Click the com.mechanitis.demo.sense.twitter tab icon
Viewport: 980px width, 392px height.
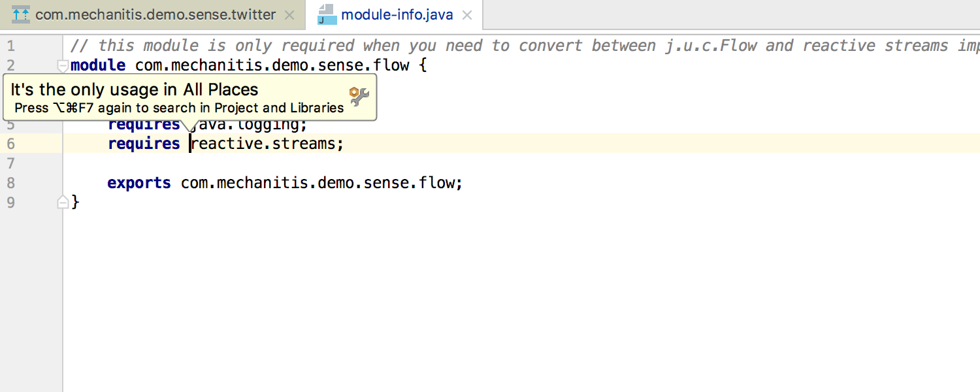pos(21,14)
